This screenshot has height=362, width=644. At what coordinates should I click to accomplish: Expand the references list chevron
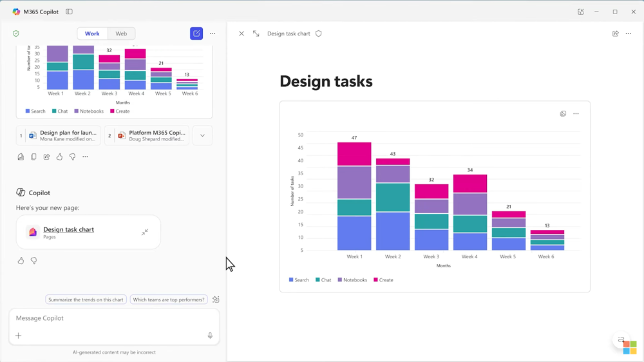tap(202, 136)
